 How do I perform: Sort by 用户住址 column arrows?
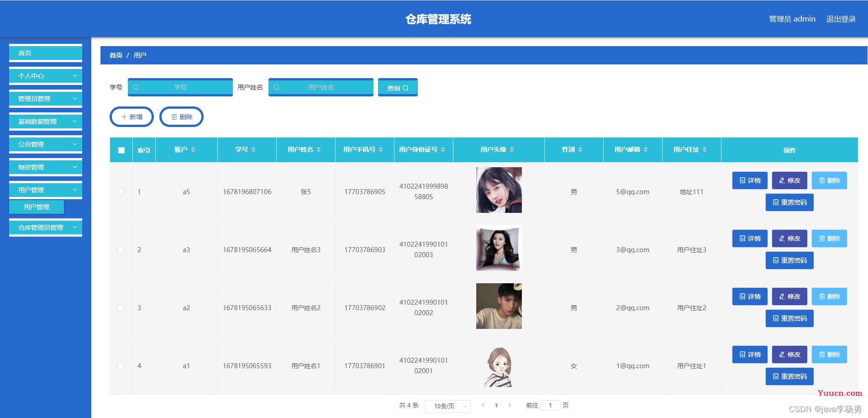pos(705,149)
